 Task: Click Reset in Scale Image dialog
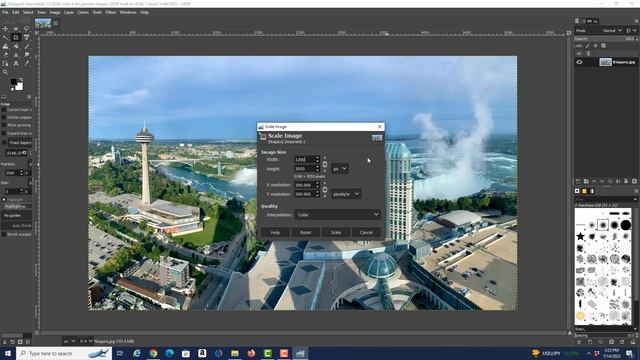coord(305,232)
